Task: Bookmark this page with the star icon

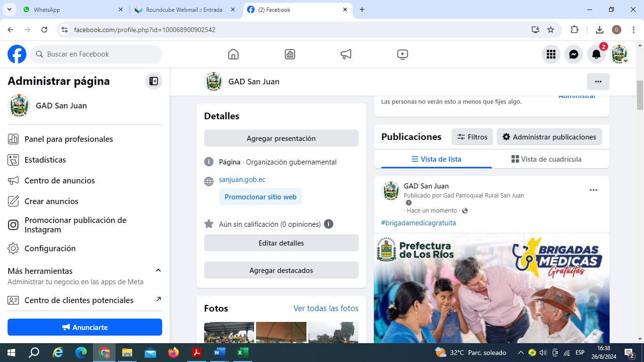Action: (x=551, y=30)
